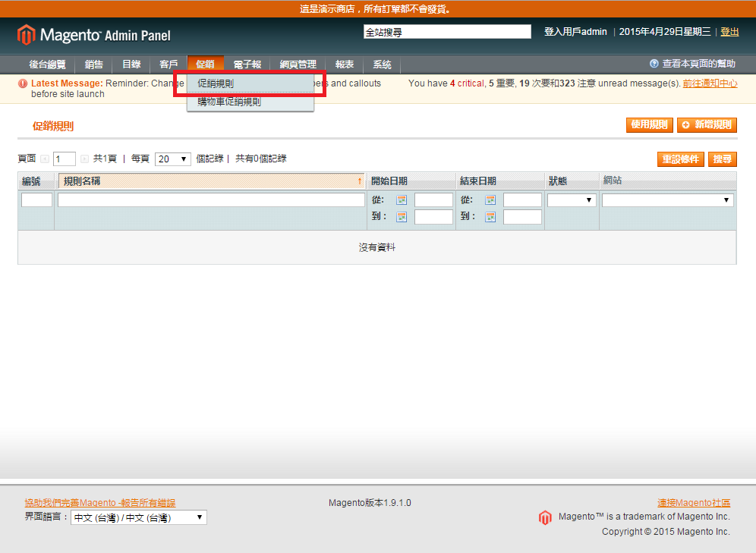Click the Magento logo in the header
Image resolution: width=756 pixels, height=553 pixels.
point(93,35)
